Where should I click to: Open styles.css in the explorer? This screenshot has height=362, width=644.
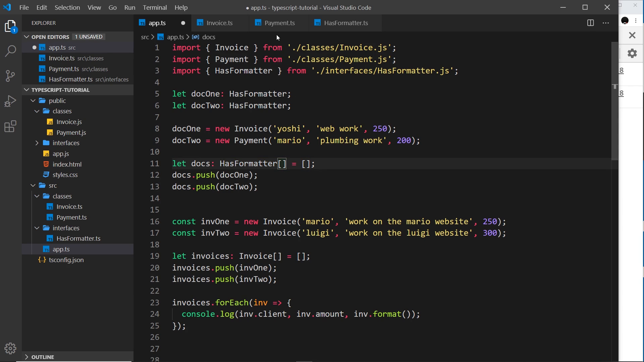(65, 175)
